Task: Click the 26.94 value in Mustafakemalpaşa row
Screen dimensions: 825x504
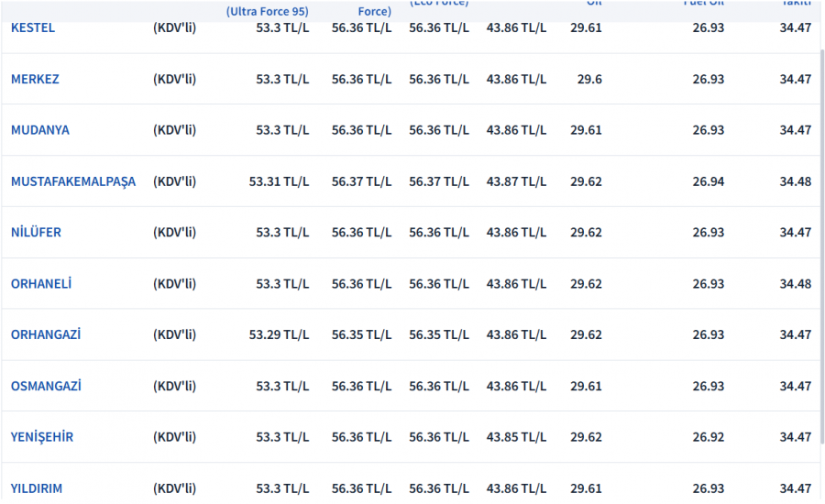Action: (708, 181)
